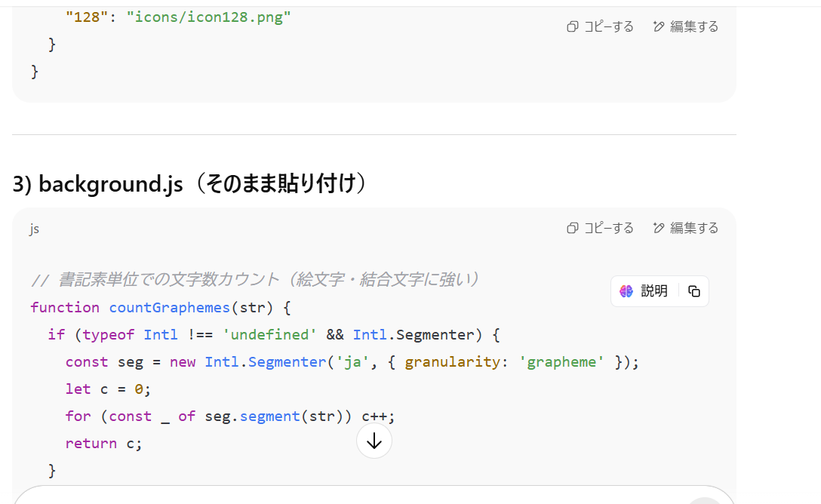Click the edit pencil icon above the js code
The image size is (821, 504).
point(659,227)
